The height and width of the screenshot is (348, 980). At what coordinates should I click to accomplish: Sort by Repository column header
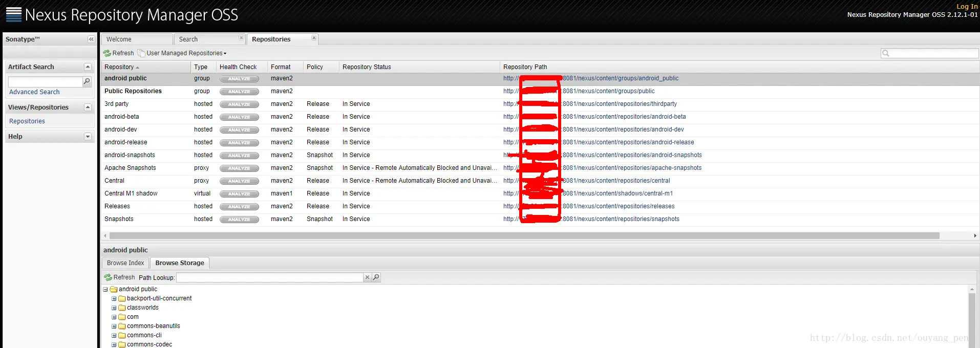pos(146,67)
